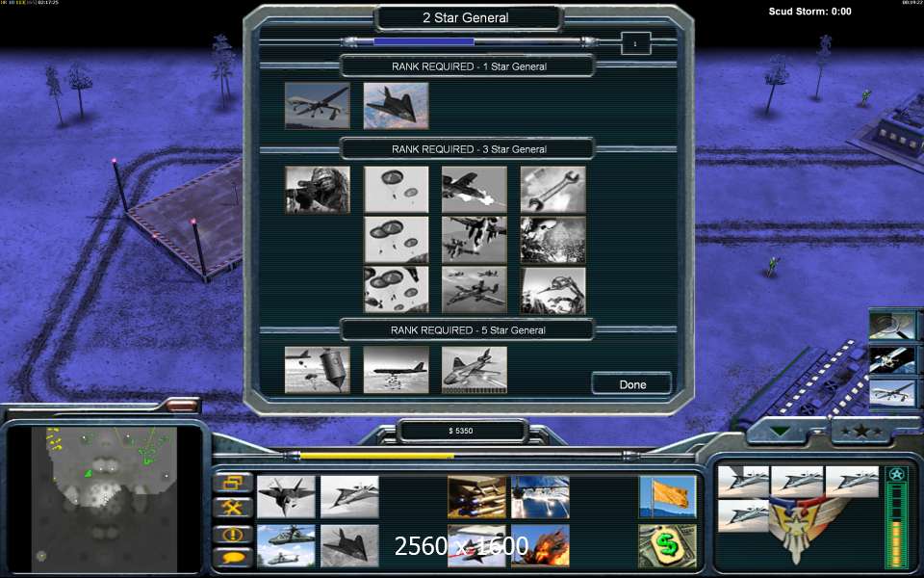Viewport: 924px width, 578px height.
Task: Choose the Emergency Repair wrench power
Action: coord(552,190)
